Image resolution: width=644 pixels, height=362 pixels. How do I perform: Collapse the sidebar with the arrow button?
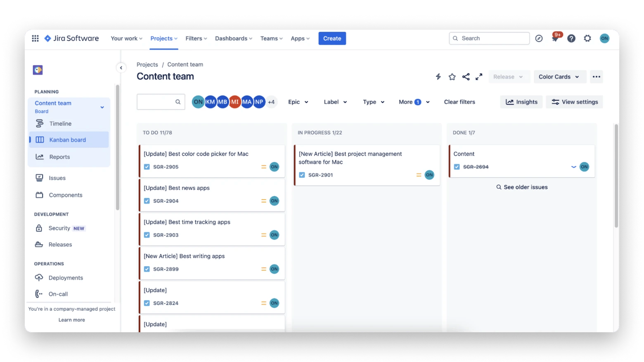point(121,68)
